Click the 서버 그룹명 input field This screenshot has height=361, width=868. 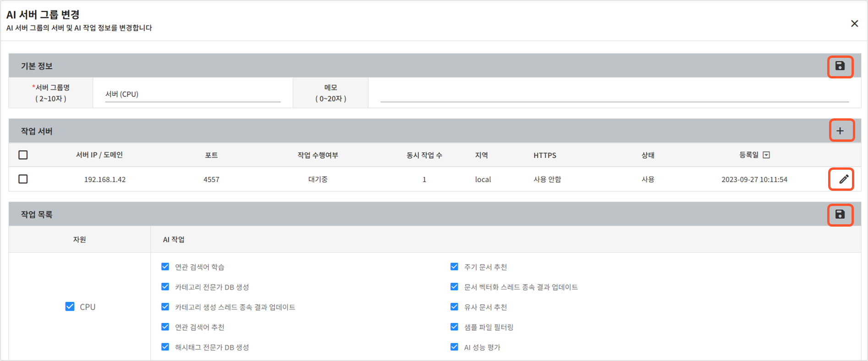point(192,94)
